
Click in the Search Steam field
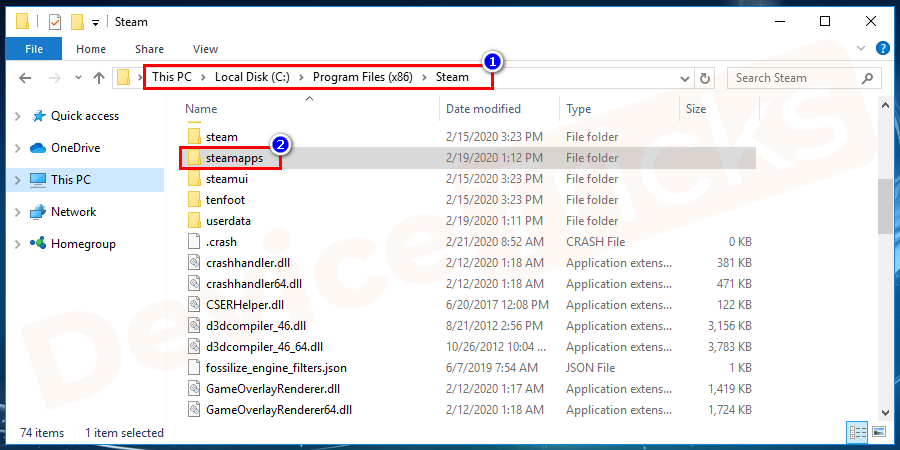(795, 78)
